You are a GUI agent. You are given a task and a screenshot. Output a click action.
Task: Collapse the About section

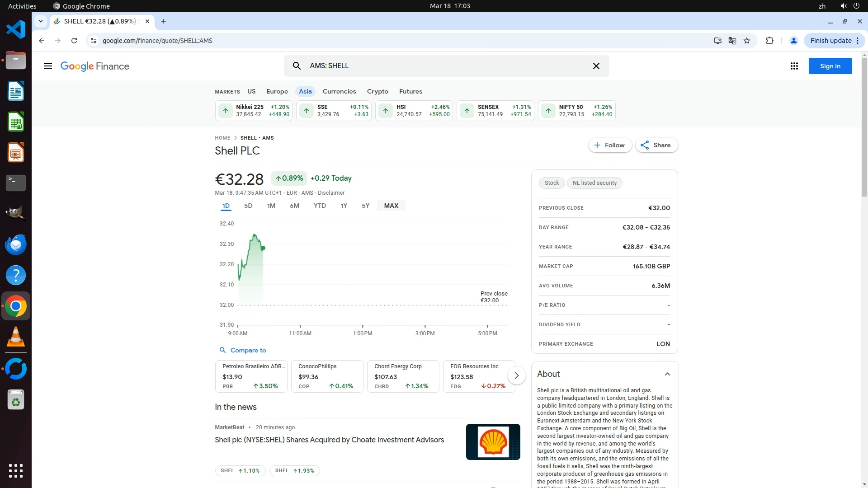tap(667, 374)
